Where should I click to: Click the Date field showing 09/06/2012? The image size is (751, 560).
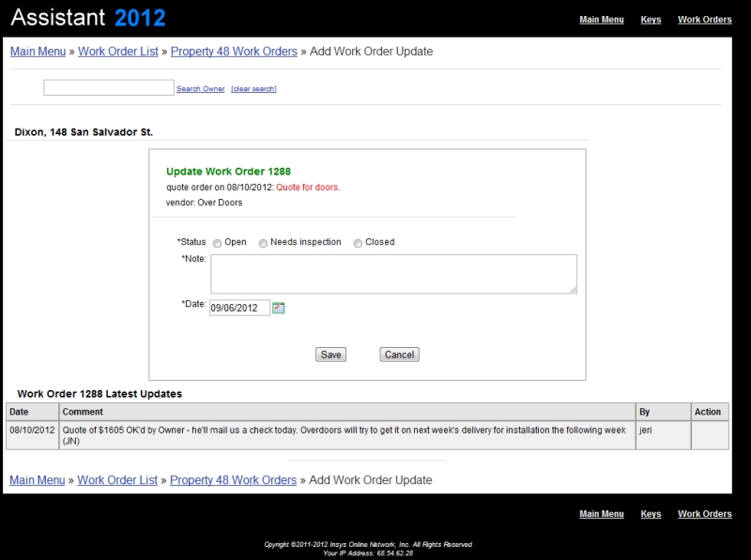click(x=239, y=308)
